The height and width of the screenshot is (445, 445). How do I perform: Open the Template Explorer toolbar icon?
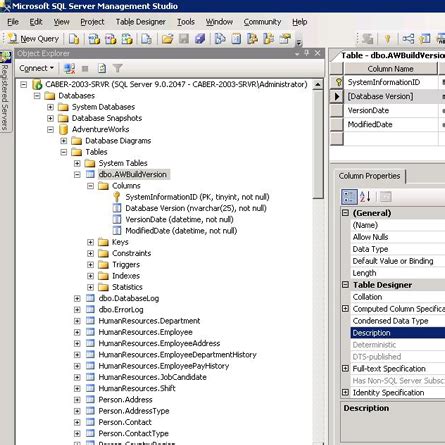click(269, 39)
